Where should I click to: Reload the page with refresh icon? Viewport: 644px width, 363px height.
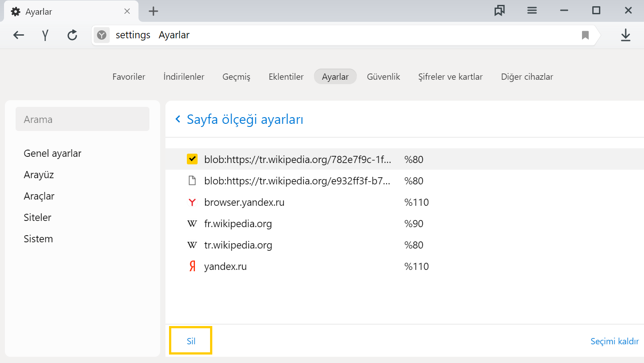click(72, 35)
